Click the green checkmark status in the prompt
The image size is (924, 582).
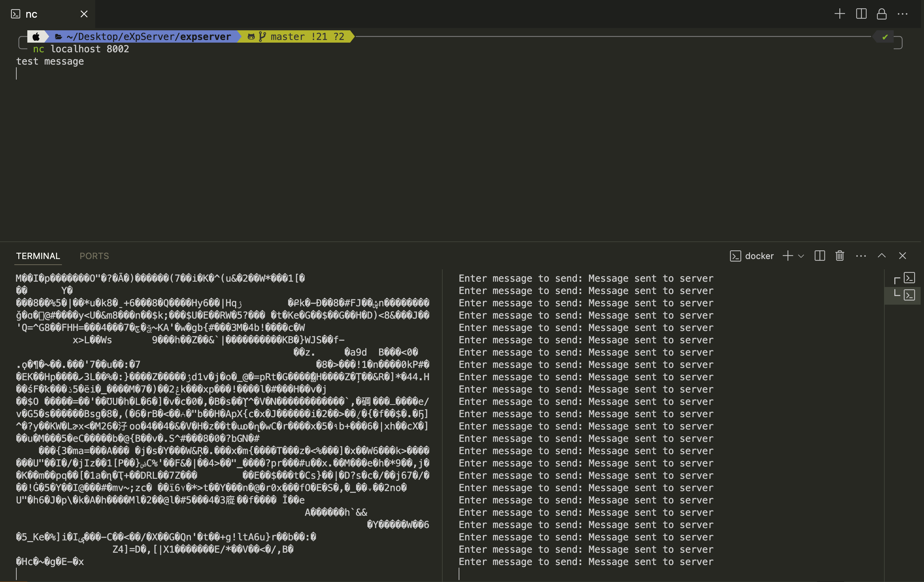[x=885, y=37]
